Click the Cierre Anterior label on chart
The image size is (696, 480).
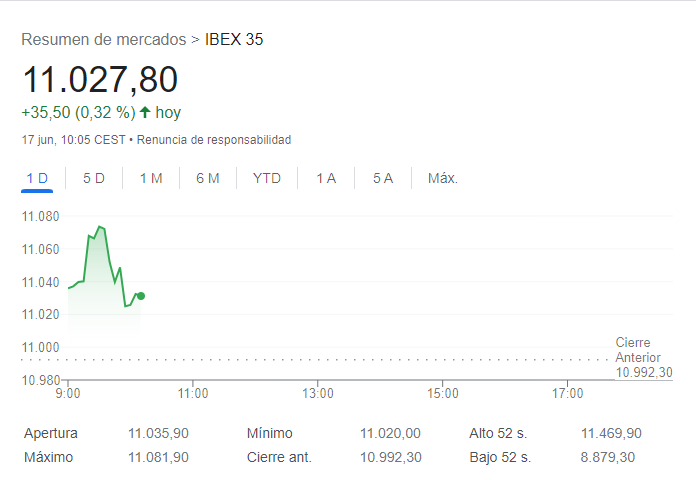(x=638, y=350)
